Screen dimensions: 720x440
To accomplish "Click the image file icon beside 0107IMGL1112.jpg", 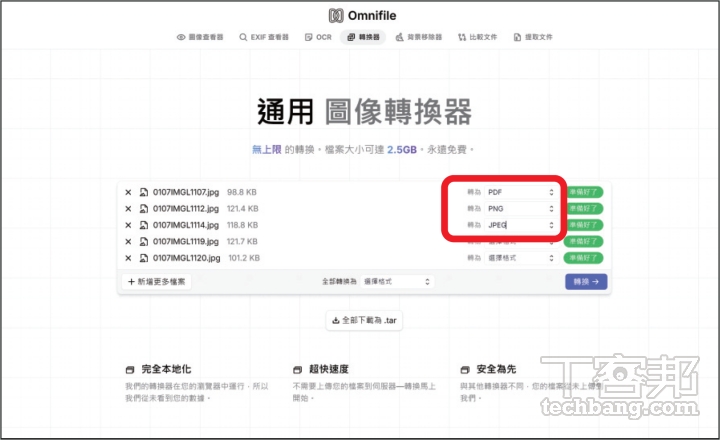I will point(144,209).
